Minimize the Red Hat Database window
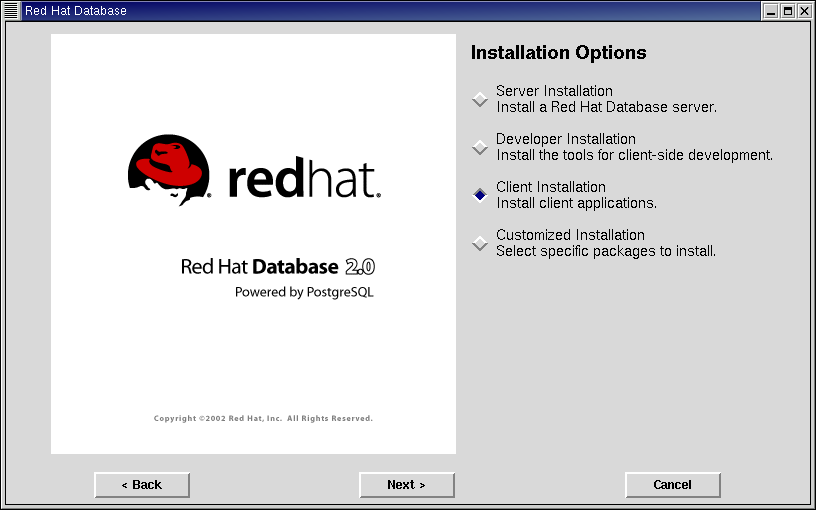The width and height of the screenshot is (816, 510). click(x=771, y=11)
